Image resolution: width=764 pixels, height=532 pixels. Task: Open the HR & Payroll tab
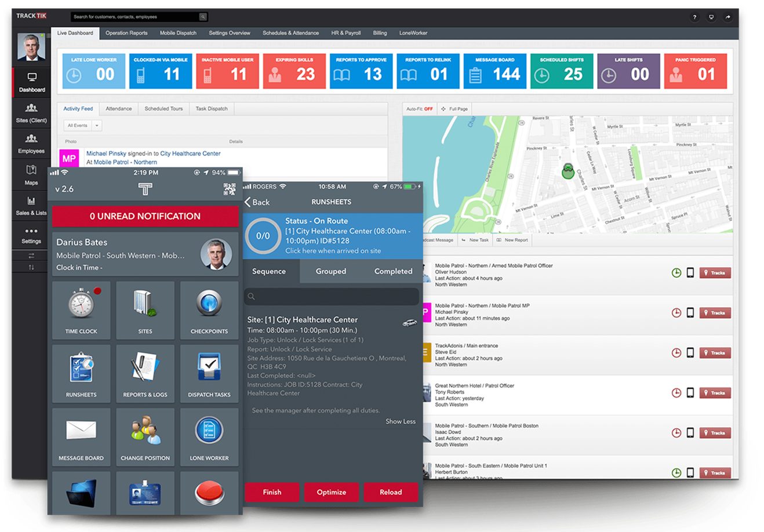tap(346, 33)
